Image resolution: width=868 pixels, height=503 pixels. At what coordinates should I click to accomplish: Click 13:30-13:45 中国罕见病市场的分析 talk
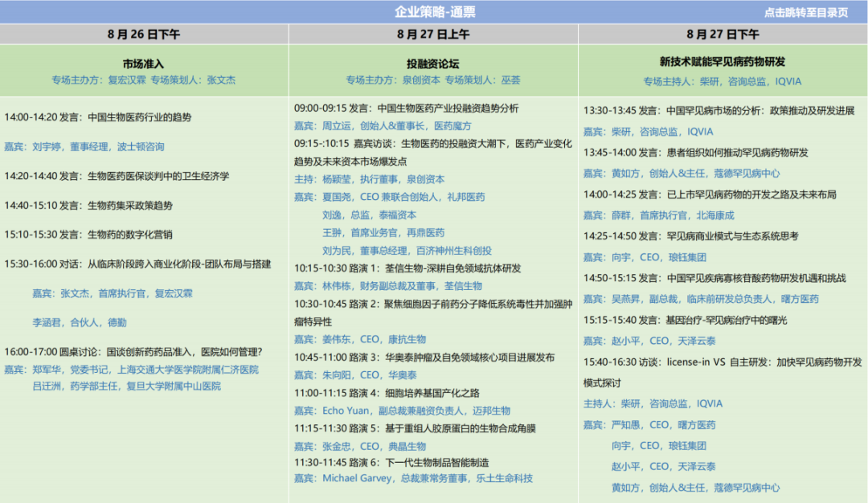[719, 111]
